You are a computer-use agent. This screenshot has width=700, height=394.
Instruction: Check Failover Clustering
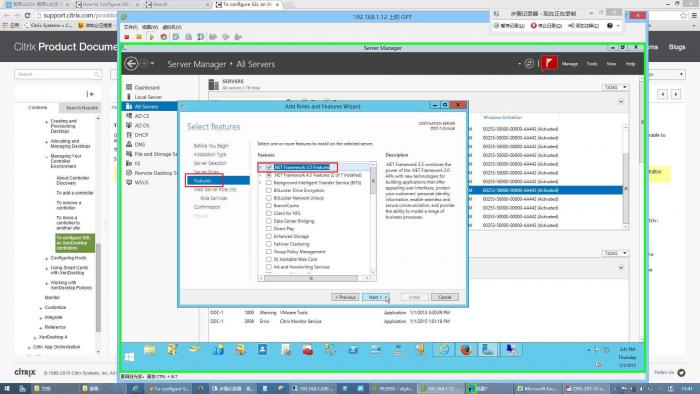[x=269, y=244]
